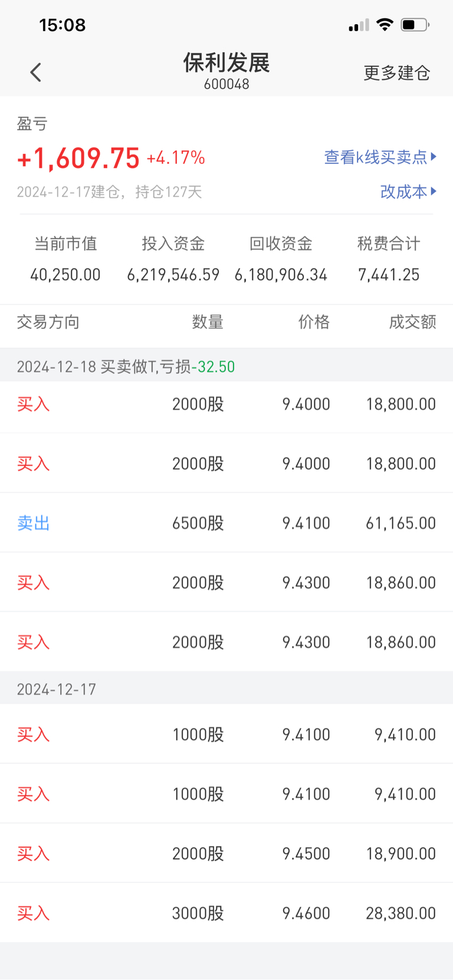Tap the battery status icon

[415, 25]
